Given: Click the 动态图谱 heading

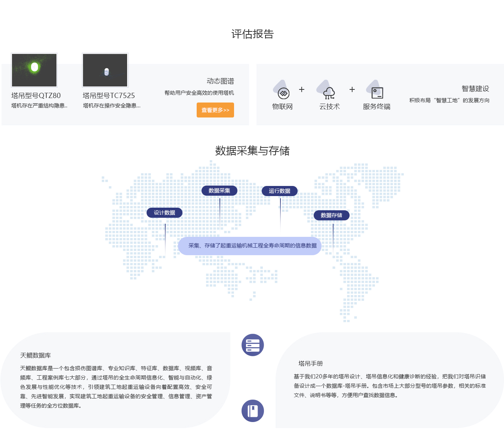Looking at the screenshot, I should click(220, 81).
